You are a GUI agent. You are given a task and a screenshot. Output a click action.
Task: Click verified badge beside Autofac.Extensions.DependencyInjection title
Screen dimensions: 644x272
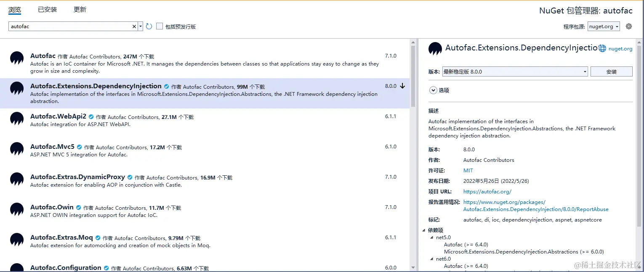click(167, 87)
